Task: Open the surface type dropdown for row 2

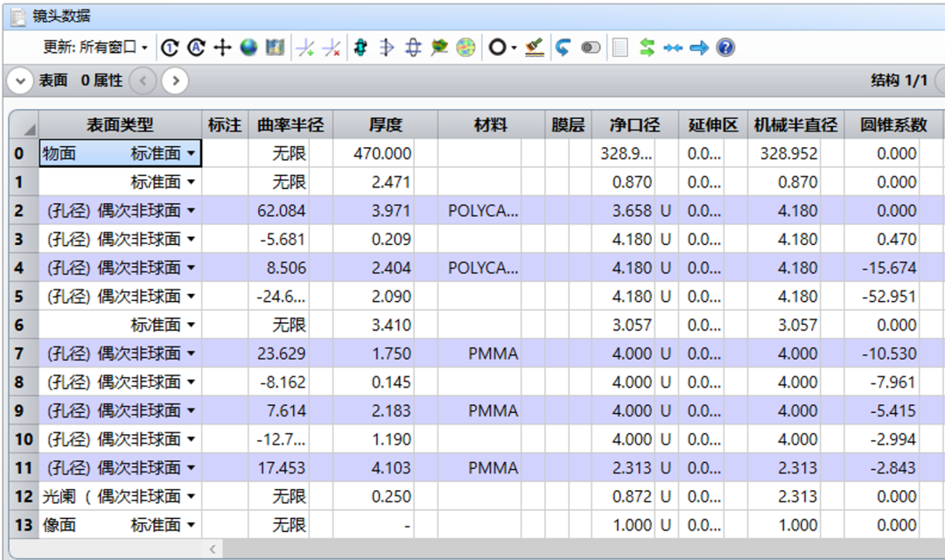Action: (191, 211)
